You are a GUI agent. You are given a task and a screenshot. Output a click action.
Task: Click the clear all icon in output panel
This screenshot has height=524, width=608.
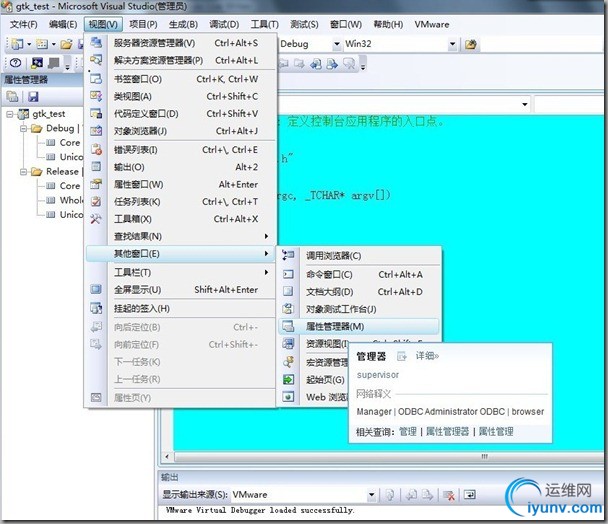pos(449,495)
